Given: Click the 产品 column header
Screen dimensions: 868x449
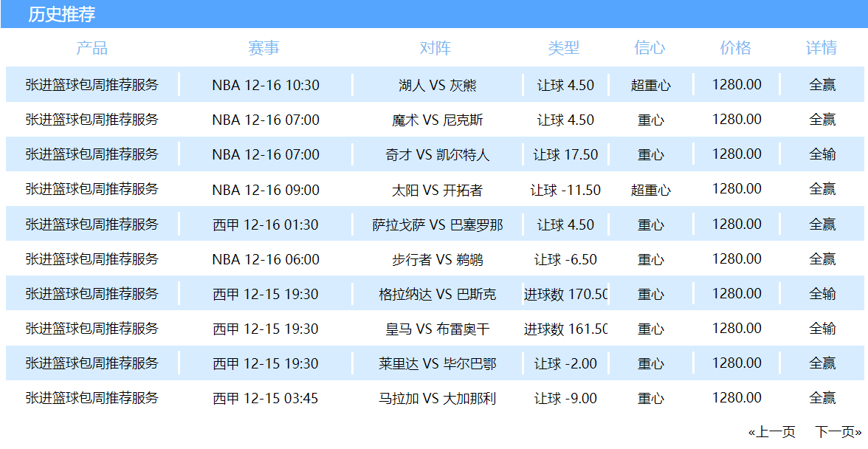Looking at the screenshot, I should 92,48.
